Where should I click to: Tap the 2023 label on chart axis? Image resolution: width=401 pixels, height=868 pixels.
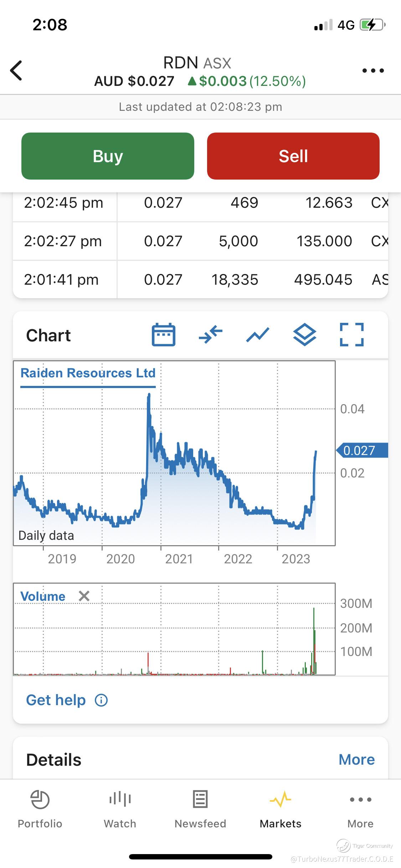point(296,559)
